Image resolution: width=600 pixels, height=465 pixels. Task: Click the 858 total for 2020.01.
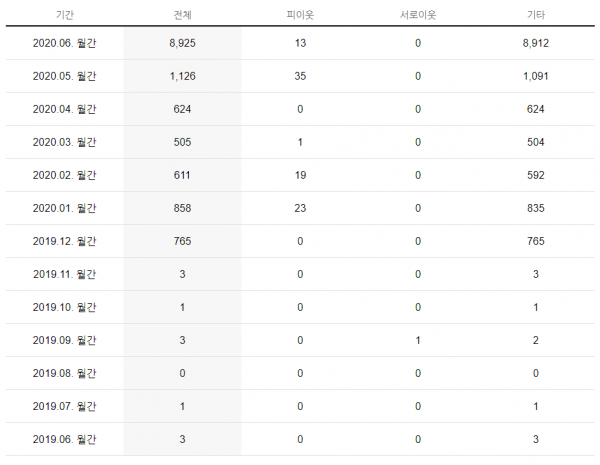point(182,208)
